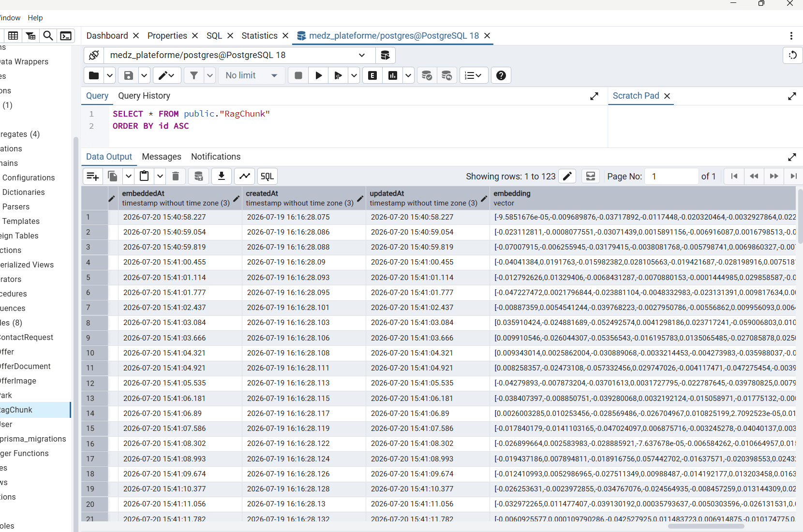Expand the Copy options arrow in results
The image size is (803, 532).
point(129,177)
